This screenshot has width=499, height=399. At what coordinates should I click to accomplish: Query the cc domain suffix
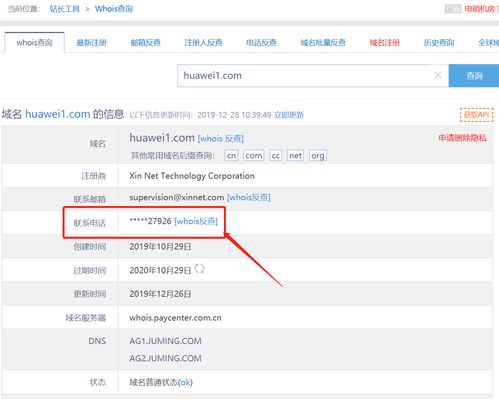tap(276, 156)
